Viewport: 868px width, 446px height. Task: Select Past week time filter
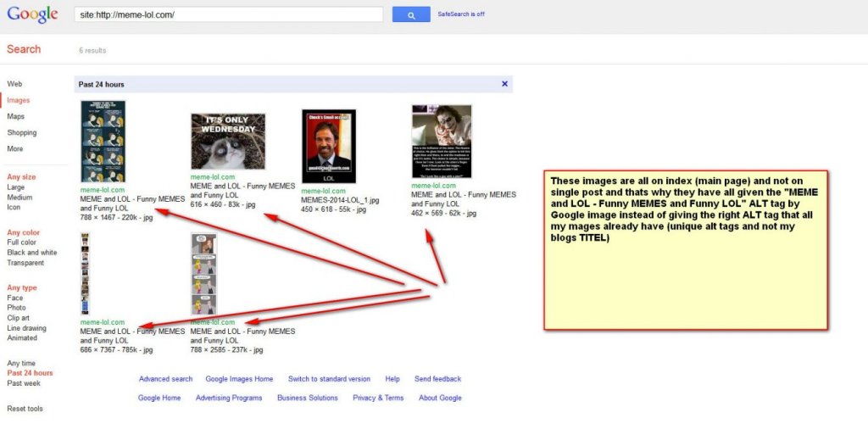coord(24,383)
